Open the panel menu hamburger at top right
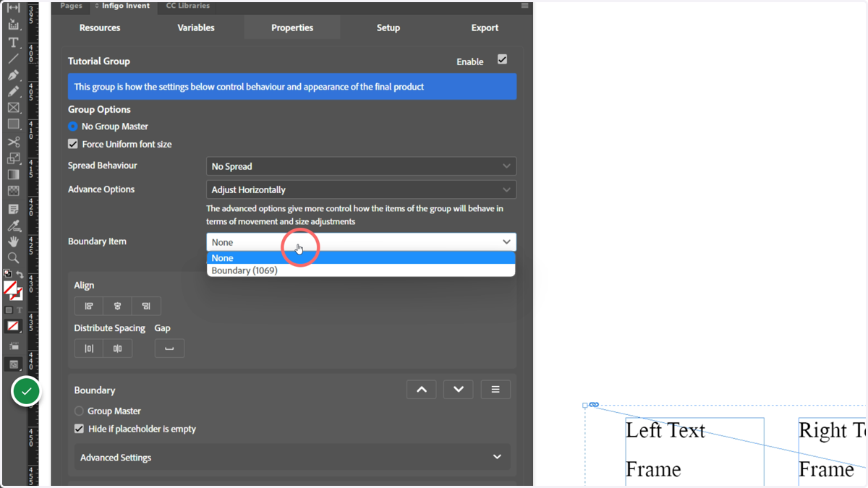868x488 pixels. tap(524, 6)
